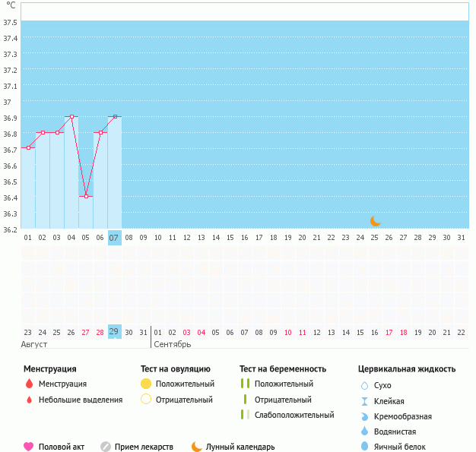
Task: Select the Menstruation red drop icon
Action: tap(29, 384)
